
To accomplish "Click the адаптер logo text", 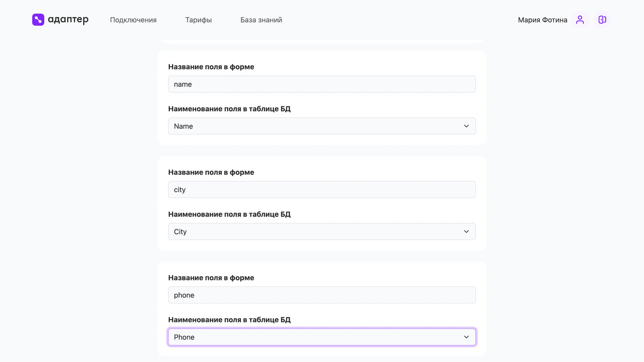I will click(68, 20).
